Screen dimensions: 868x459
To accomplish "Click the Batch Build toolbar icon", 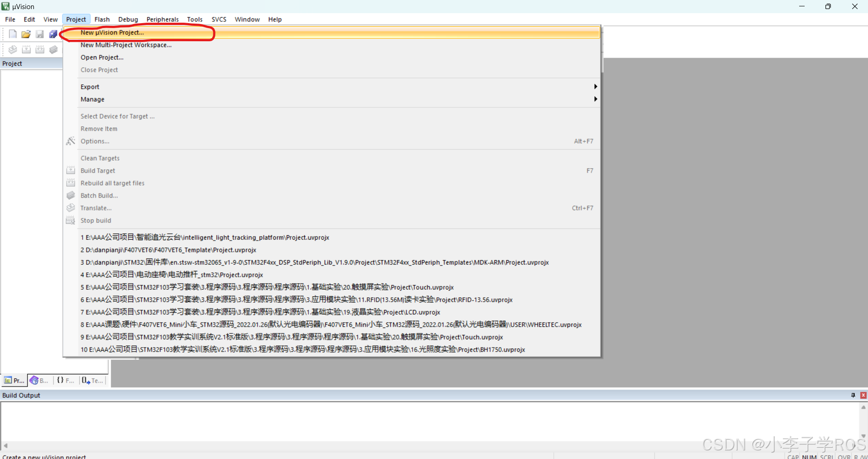I will tap(53, 49).
